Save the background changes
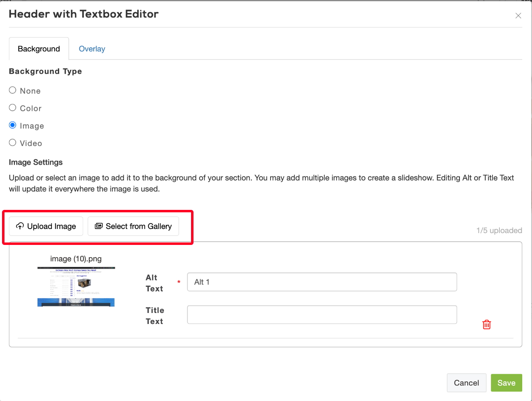532x401 pixels. (506, 383)
